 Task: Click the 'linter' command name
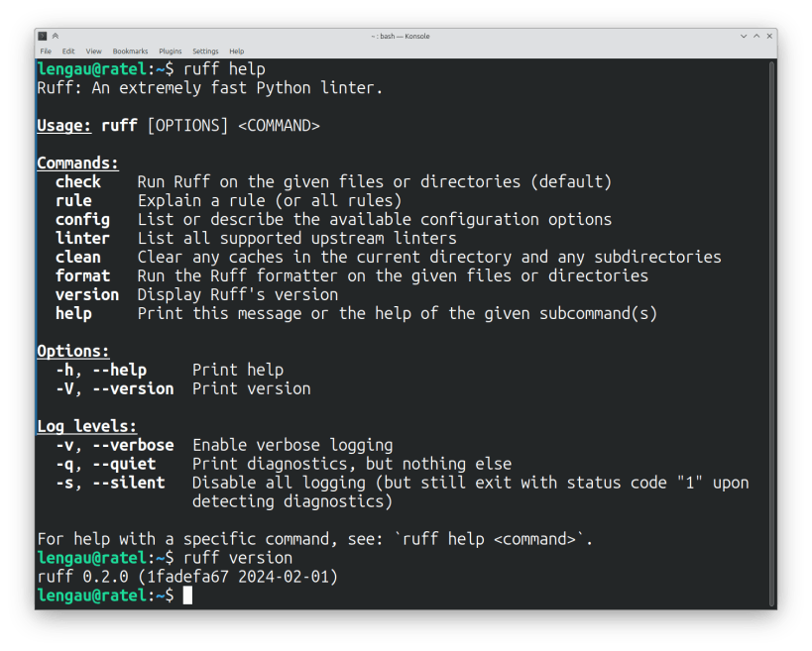coord(83,239)
